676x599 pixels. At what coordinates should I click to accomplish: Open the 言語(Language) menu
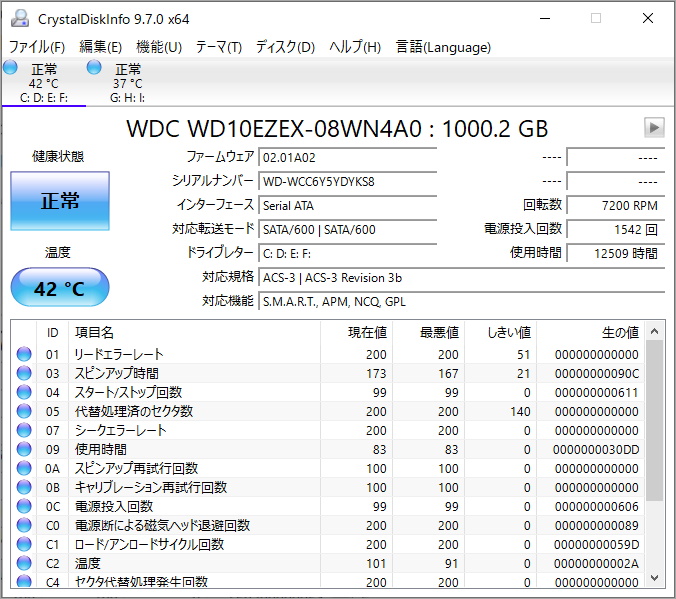pyautogui.click(x=443, y=47)
